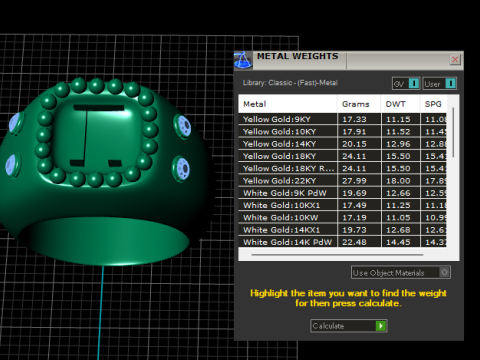
Task: Sort by the Metal column header
Action: click(288, 104)
